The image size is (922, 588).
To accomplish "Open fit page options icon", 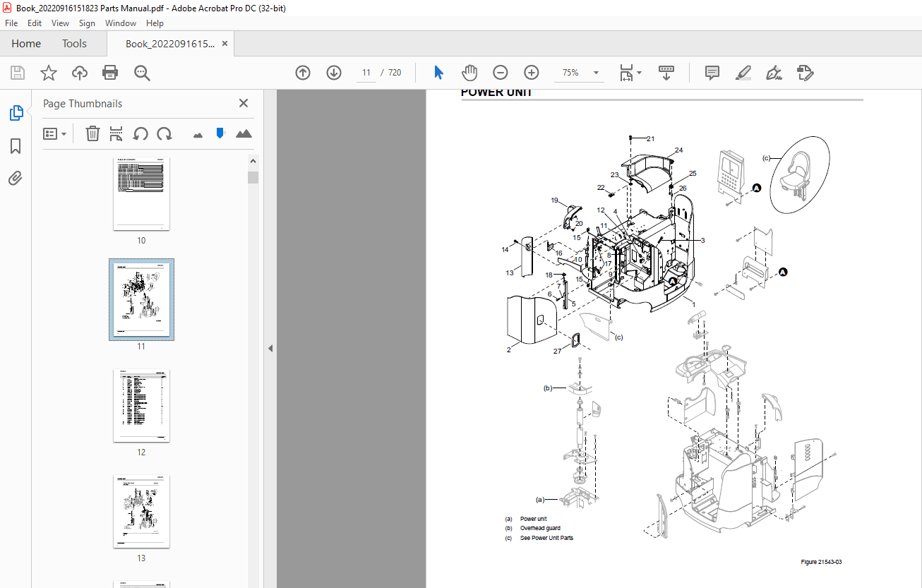I will click(626, 73).
